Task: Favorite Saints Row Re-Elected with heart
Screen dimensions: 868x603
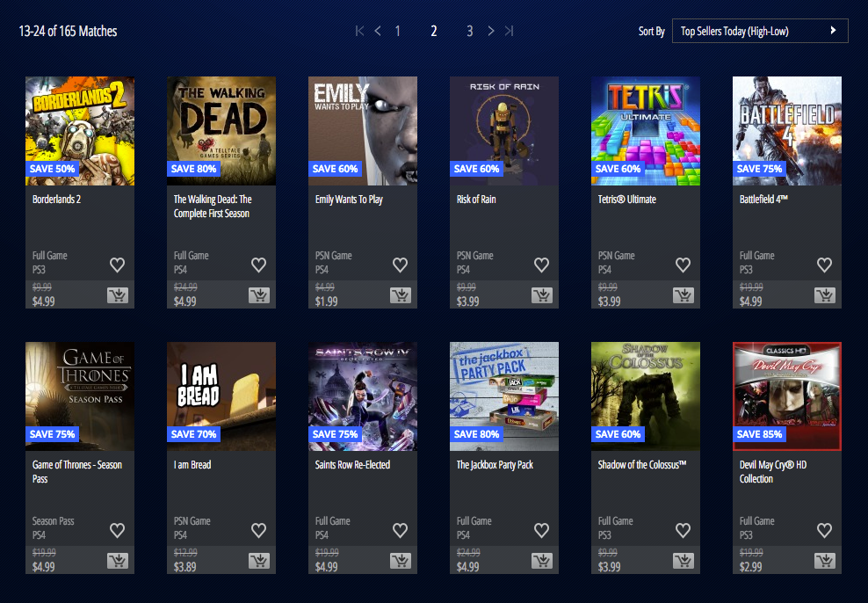Action: (x=400, y=530)
